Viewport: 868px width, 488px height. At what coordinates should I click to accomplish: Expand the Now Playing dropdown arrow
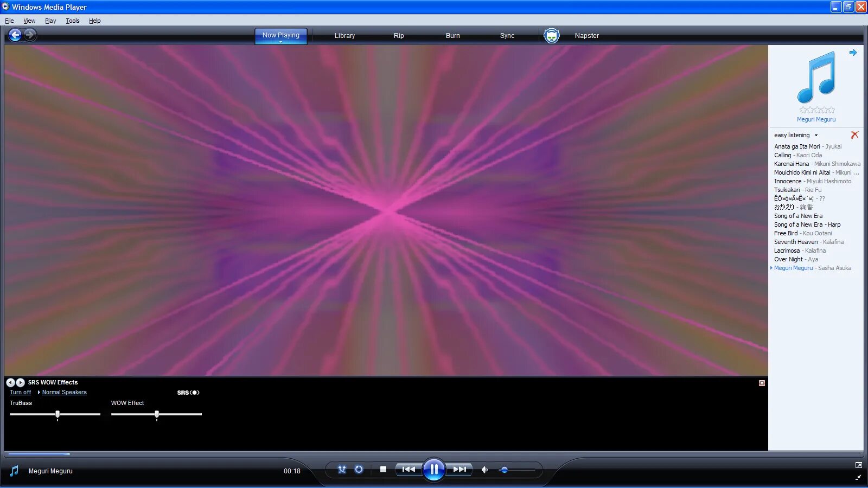tap(281, 42)
